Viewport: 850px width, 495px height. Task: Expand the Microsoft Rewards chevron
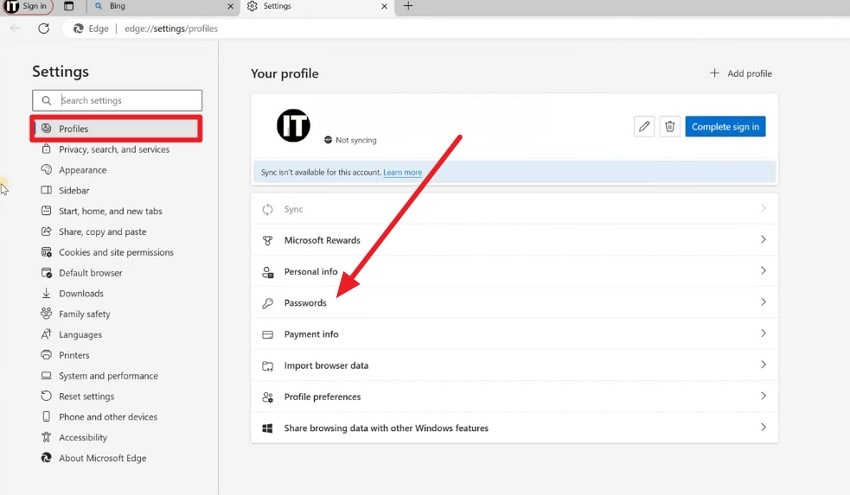[763, 240]
